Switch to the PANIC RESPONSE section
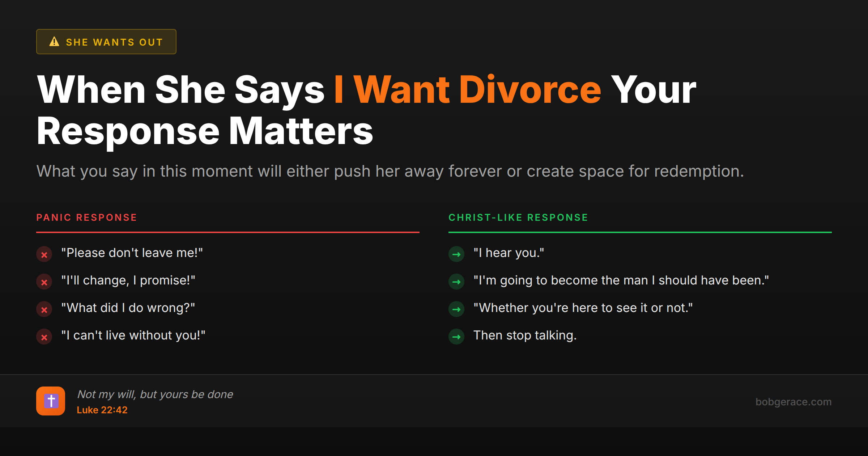The width and height of the screenshot is (868, 456). click(86, 217)
